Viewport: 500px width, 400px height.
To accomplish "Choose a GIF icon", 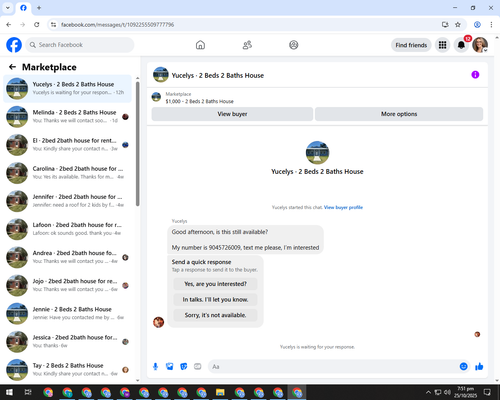I will (x=198, y=367).
